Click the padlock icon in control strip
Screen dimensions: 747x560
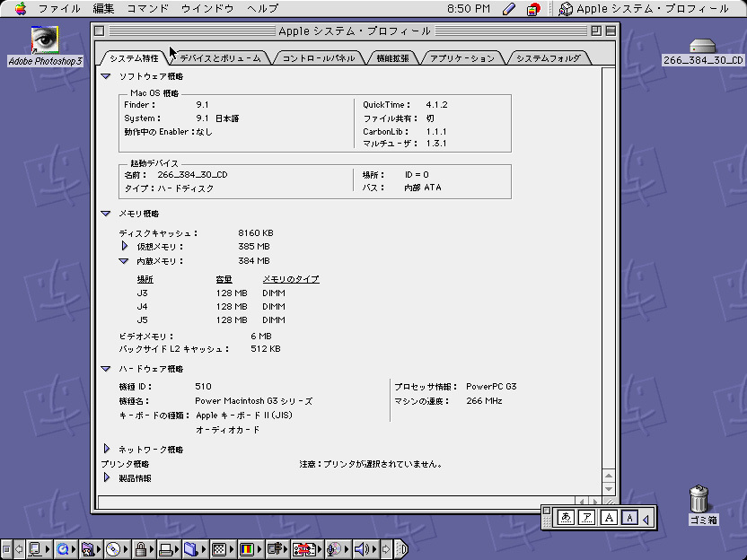point(140,549)
